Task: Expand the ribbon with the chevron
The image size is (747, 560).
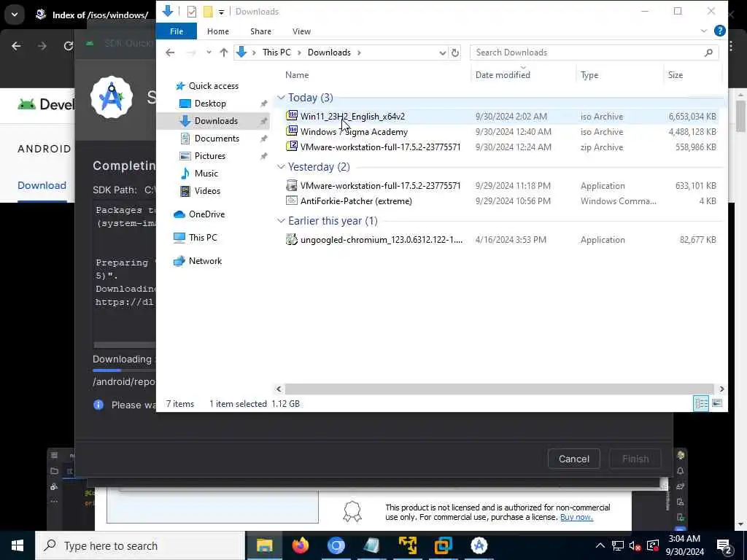Action: (704, 31)
